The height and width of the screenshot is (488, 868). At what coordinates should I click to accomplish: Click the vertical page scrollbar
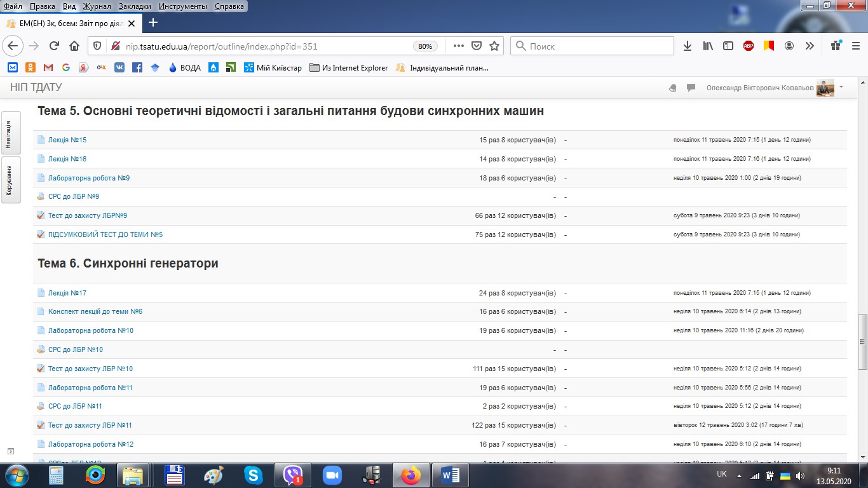tap(862, 341)
